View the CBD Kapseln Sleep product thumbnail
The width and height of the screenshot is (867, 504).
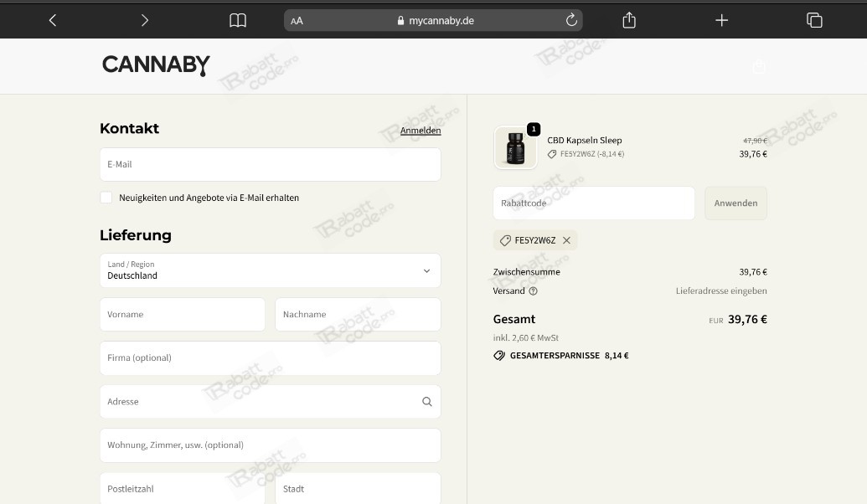point(514,147)
